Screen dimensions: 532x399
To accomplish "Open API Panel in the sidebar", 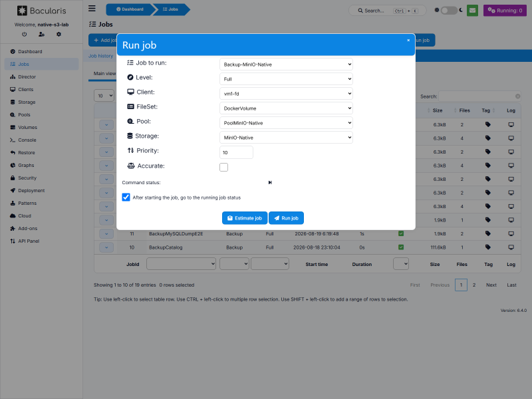I will click(41, 241).
